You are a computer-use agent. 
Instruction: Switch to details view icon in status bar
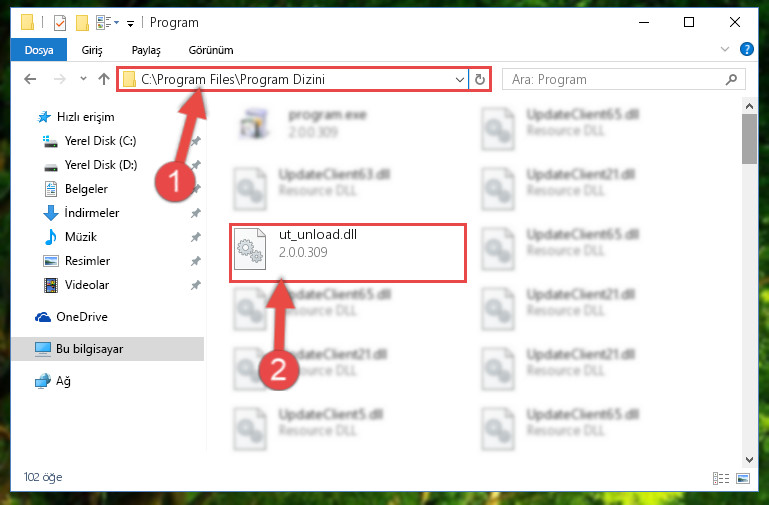pos(720,478)
